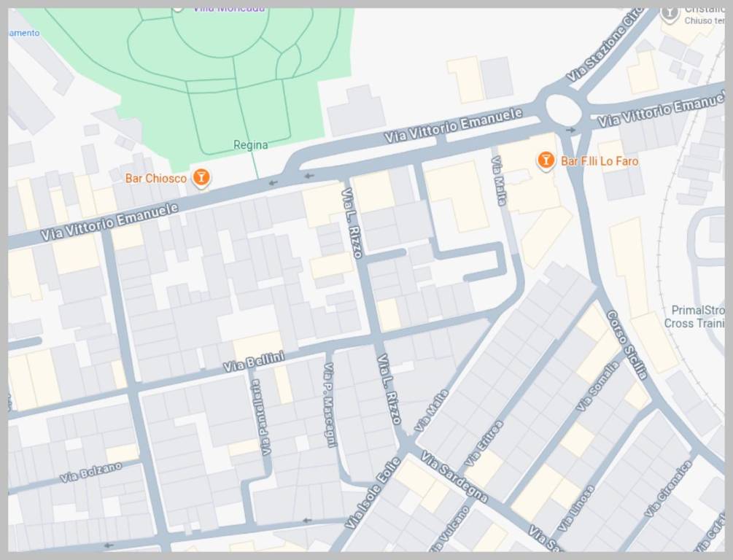Select the Regina park label
The width and height of the screenshot is (733, 560).
(x=251, y=145)
